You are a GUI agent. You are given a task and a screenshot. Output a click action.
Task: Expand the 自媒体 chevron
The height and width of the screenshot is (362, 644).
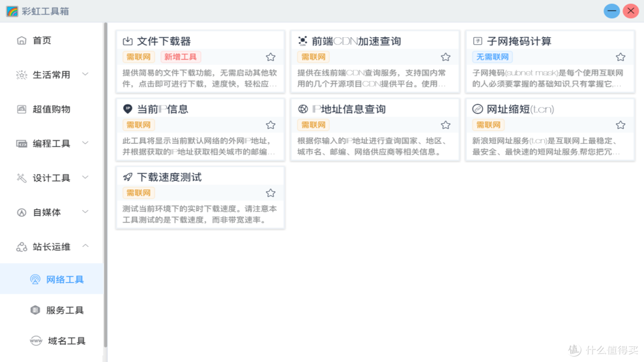pos(86,212)
